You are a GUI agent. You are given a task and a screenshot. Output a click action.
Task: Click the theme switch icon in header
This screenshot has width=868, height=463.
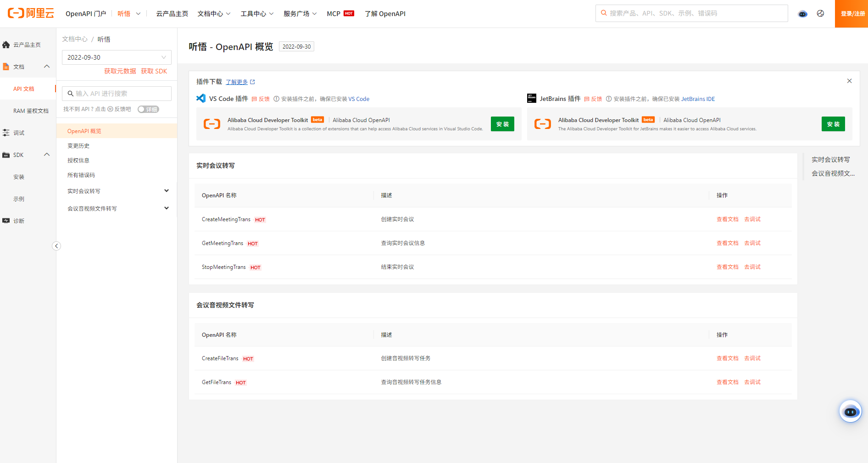pyautogui.click(x=820, y=14)
